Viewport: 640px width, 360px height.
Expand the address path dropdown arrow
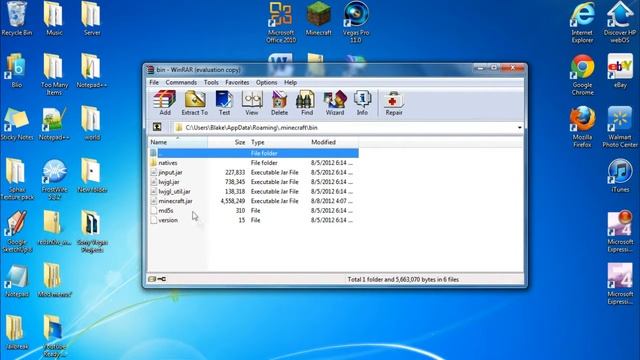[x=519, y=128]
